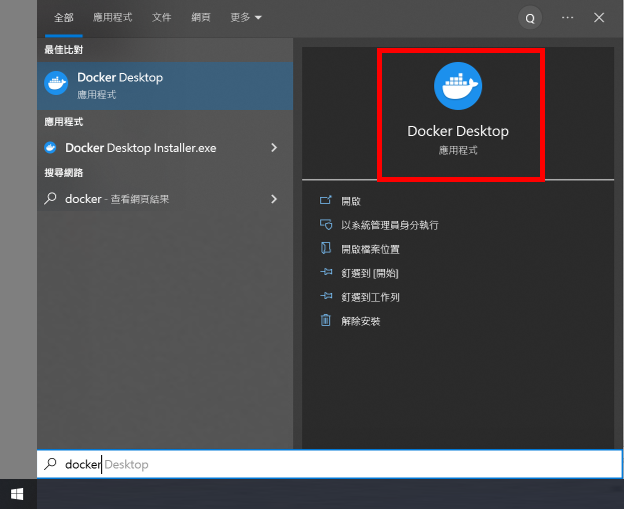Click the trash icon beside 解除安裝
The width and height of the screenshot is (624, 509).
(326, 320)
